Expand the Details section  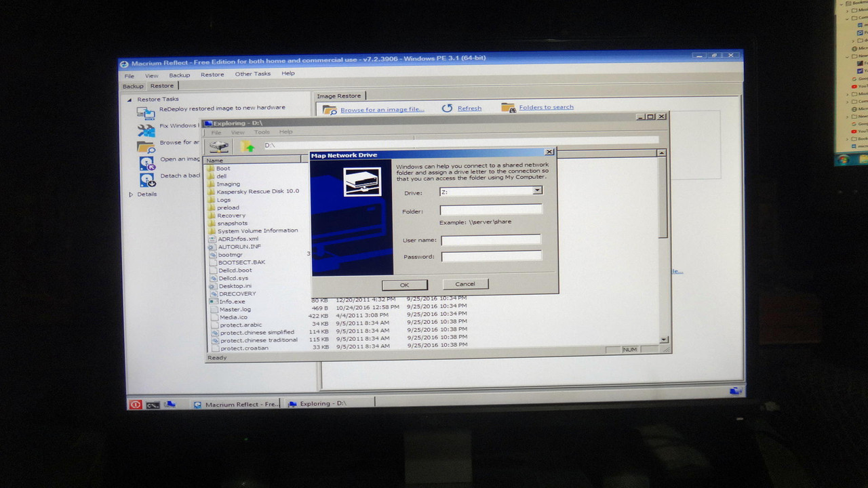pos(131,195)
